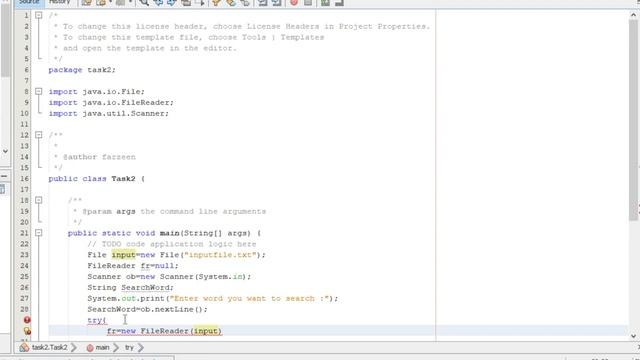Select task2.Task2 in the breadcrumb bar
This screenshot has height=360, width=640.
coord(49,347)
